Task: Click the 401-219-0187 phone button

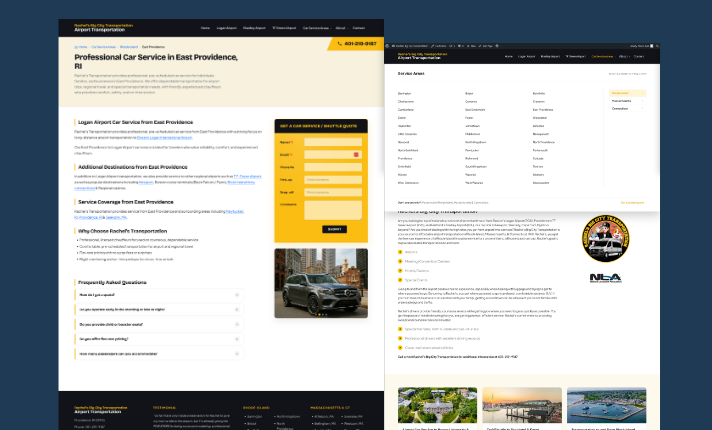Action: tap(356, 44)
